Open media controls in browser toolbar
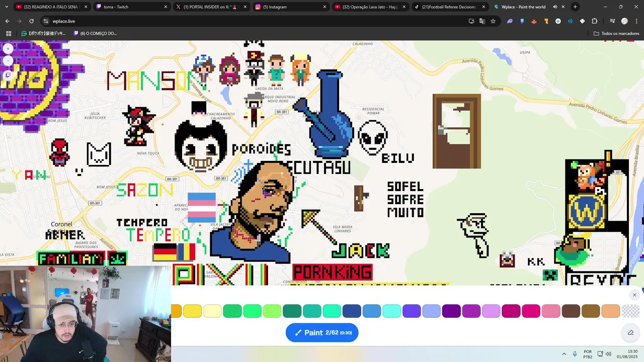 [612, 21]
